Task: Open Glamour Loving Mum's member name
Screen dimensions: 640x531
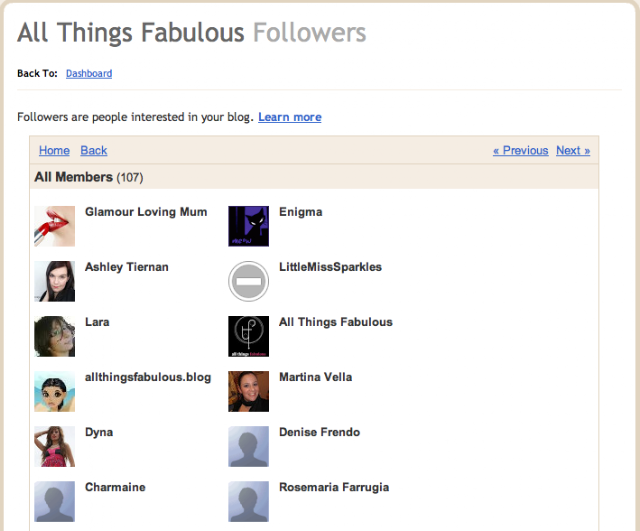Action: point(146,212)
